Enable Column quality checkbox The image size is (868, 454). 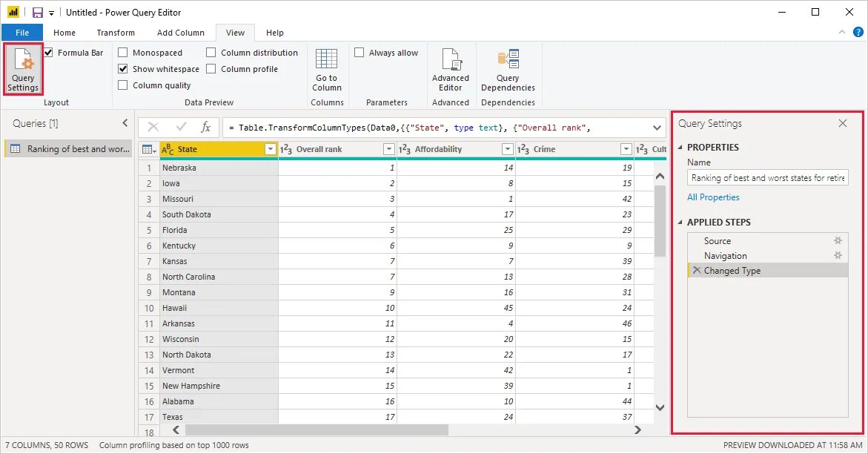pyautogui.click(x=123, y=85)
